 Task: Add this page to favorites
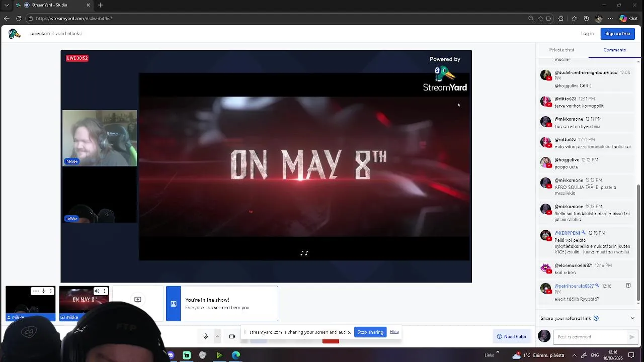tap(540, 19)
